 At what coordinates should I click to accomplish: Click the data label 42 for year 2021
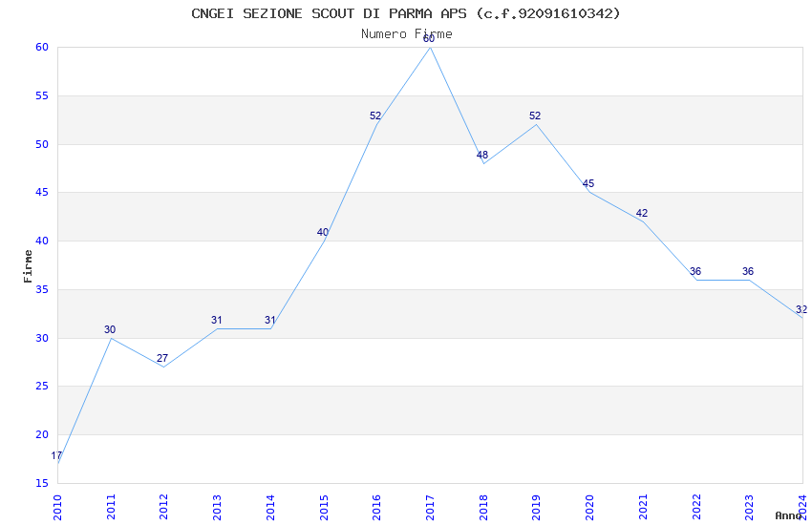pyautogui.click(x=642, y=213)
